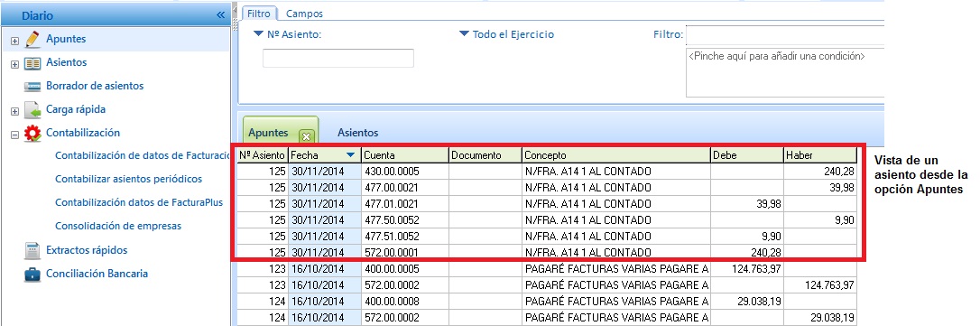The image size is (980, 326).
Task: Expand the Asientos tree node
Action: pyautogui.click(x=15, y=64)
